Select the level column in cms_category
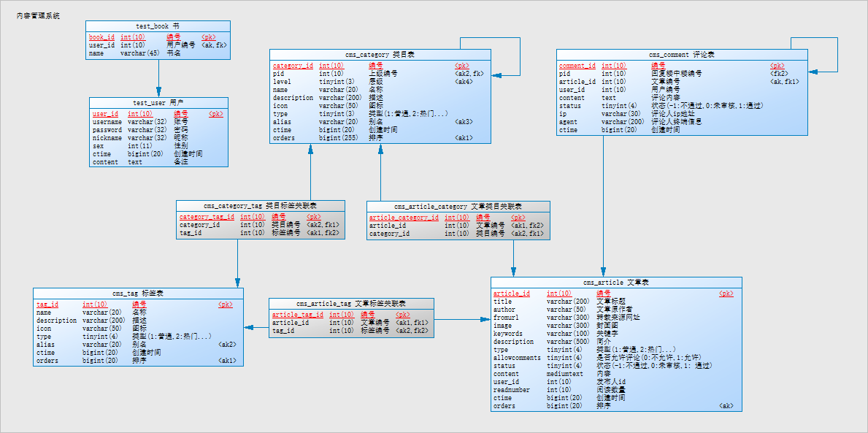The image size is (868, 433). [380, 81]
